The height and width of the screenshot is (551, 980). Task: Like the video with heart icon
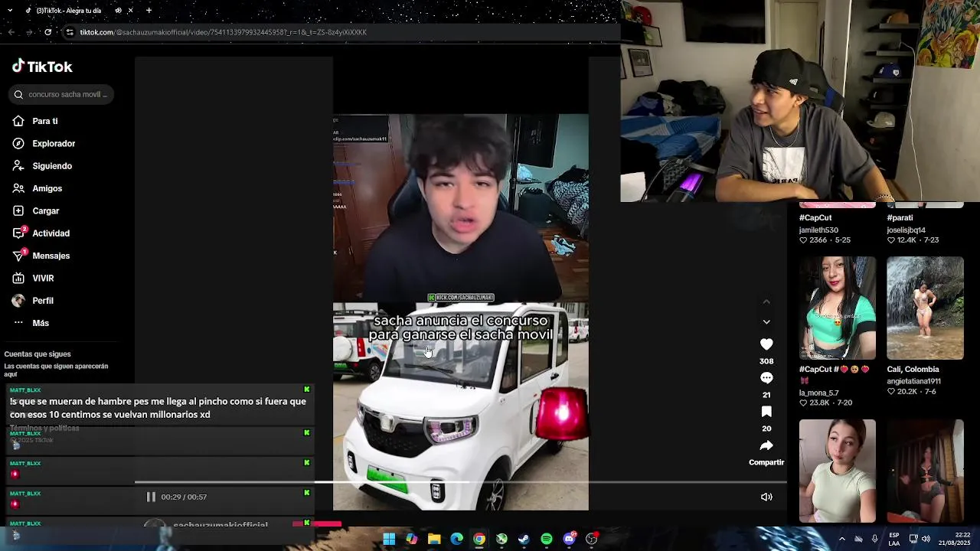pyautogui.click(x=766, y=344)
